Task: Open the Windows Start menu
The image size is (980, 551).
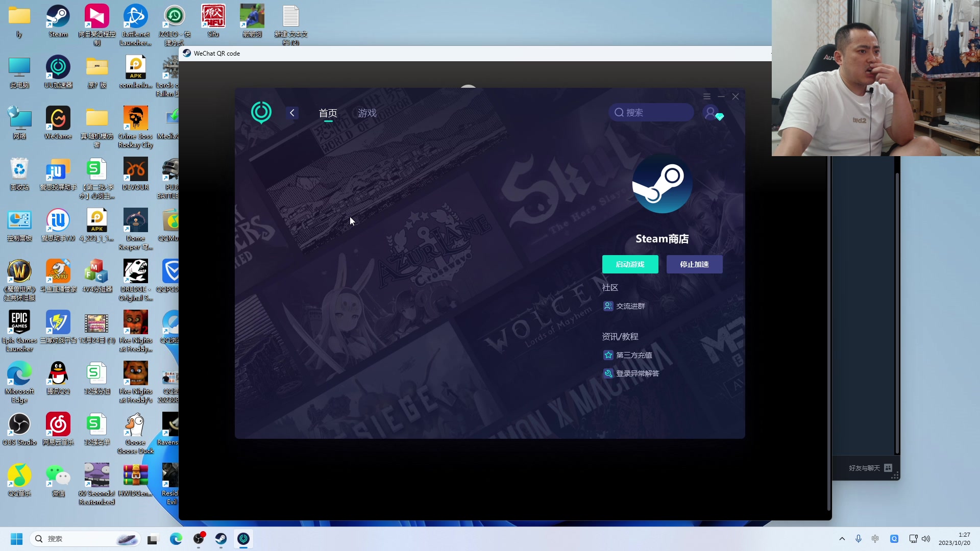Action: click(x=16, y=539)
